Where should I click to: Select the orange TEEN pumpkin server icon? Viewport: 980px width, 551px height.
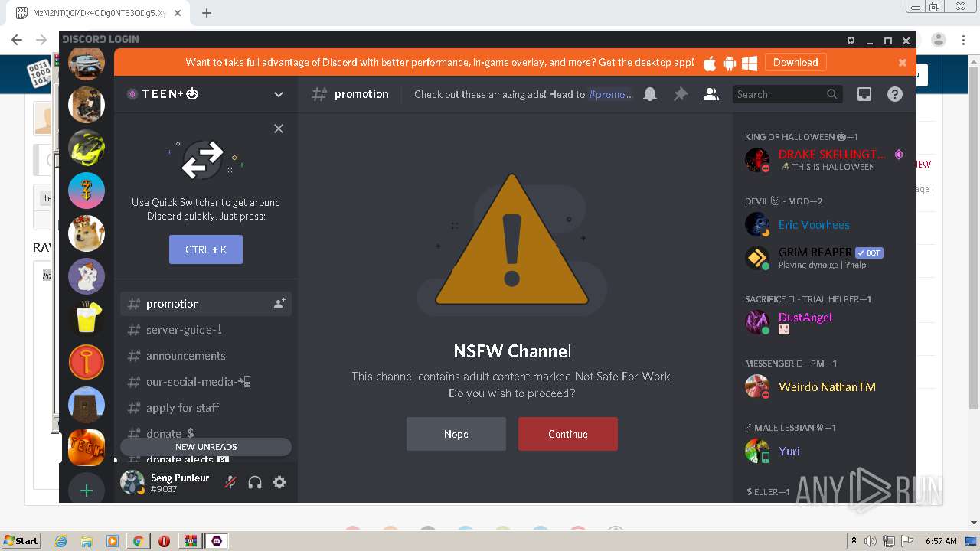(x=87, y=448)
